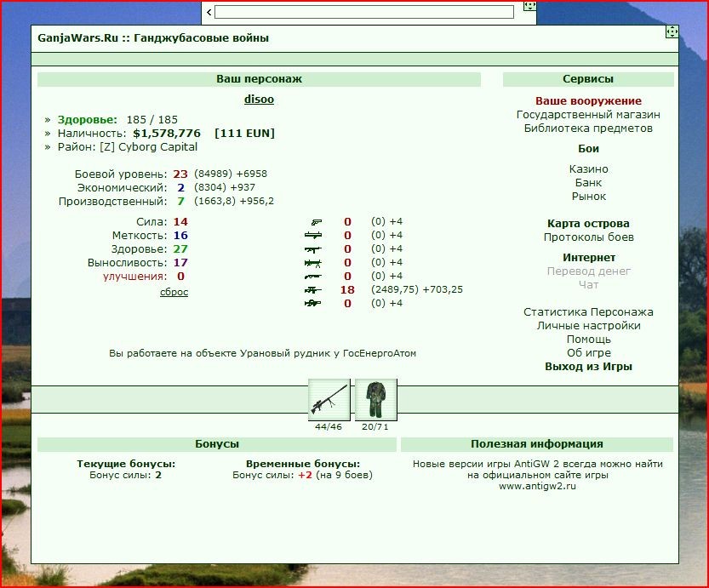Click the last weapon skill icon
Viewport: 709px width, 588px height.
click(313, 303)
